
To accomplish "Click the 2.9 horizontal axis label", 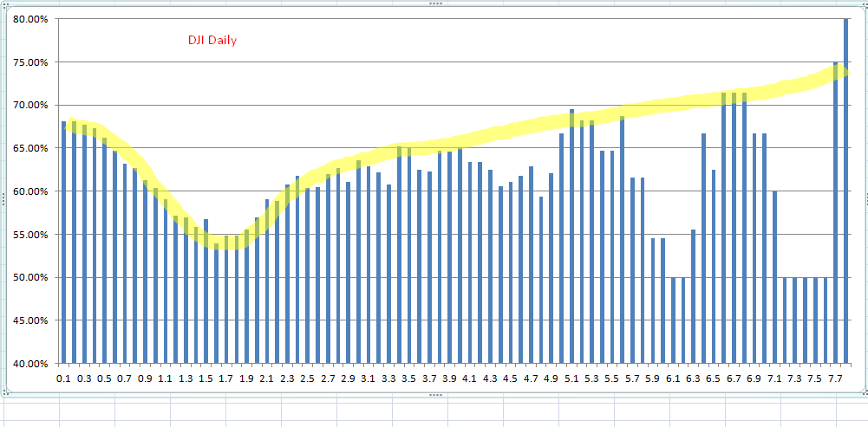I will click(349, 378).
